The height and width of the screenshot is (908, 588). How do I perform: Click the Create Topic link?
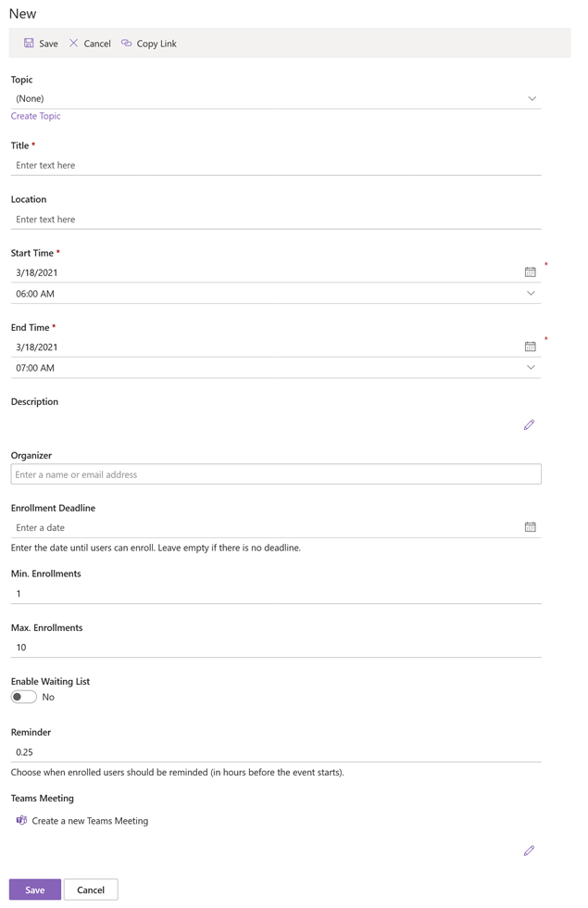tap(35, 116)
